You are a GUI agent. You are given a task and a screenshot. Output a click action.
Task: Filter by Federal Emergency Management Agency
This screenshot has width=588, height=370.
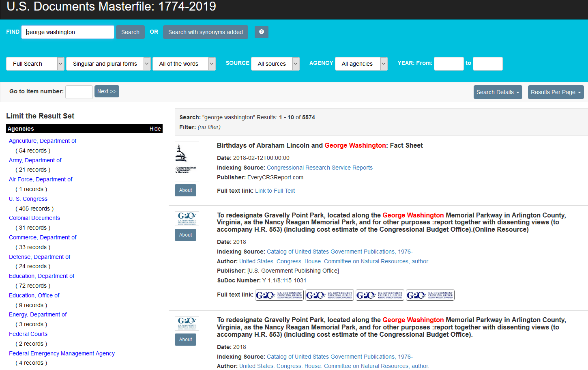click(x=62, y=353)
